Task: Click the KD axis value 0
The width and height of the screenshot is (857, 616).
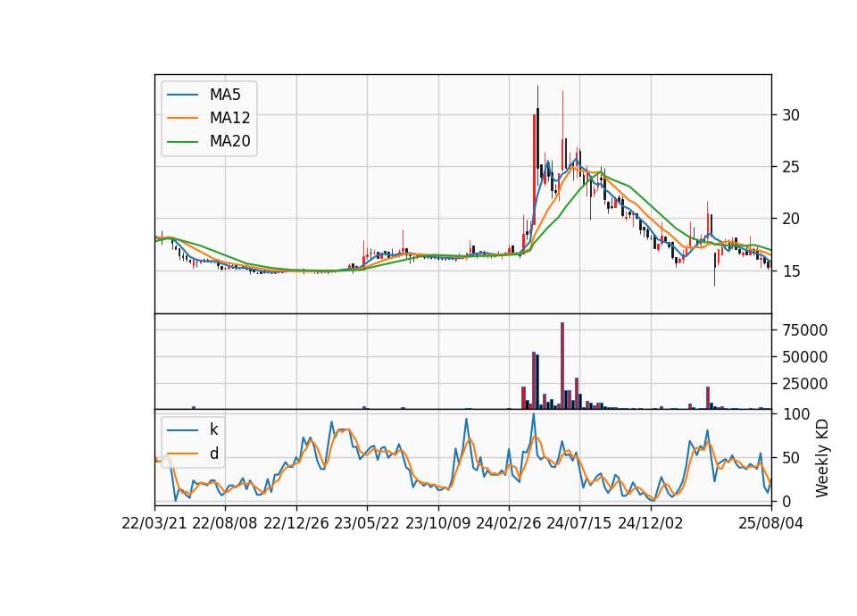Action: 787,501
